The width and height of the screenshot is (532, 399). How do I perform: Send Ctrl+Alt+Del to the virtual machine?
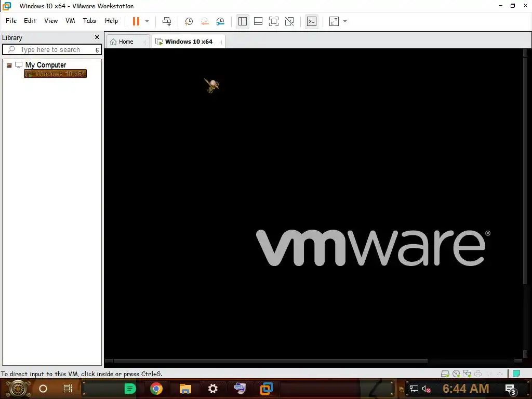point(167,21)
